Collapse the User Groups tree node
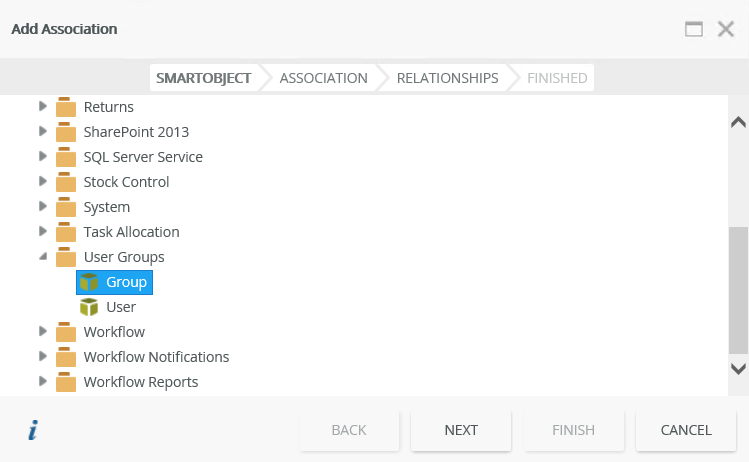 click(x=42, y=257)
